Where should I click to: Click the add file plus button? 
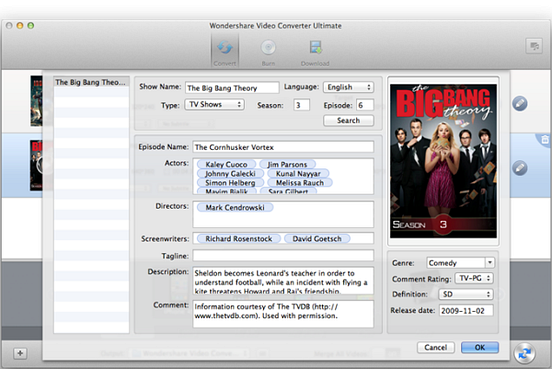(20, 353)
